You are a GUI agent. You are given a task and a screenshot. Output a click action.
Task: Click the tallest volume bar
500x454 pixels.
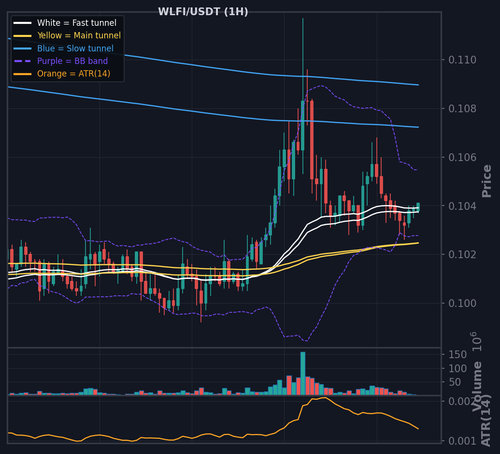[x=303, y=373]
